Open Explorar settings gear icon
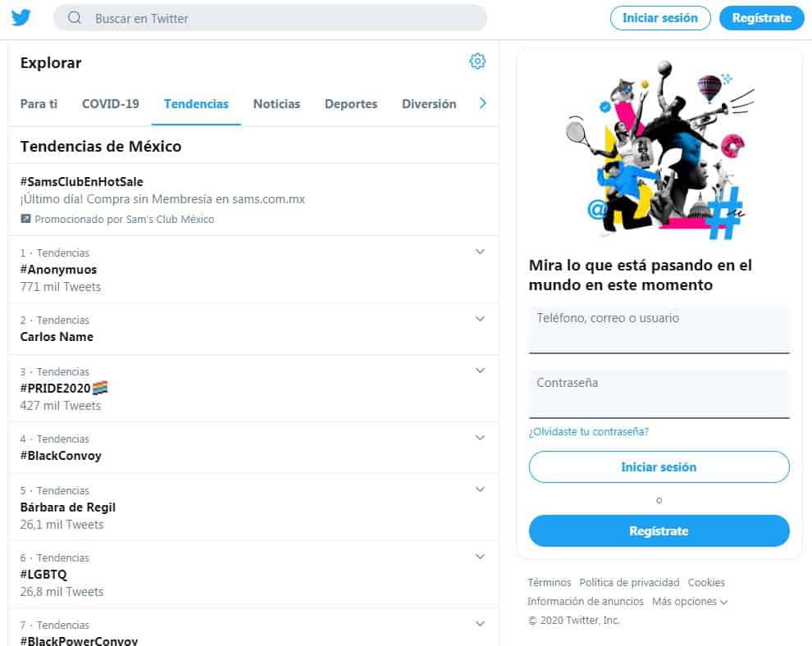 pos(477,61)
